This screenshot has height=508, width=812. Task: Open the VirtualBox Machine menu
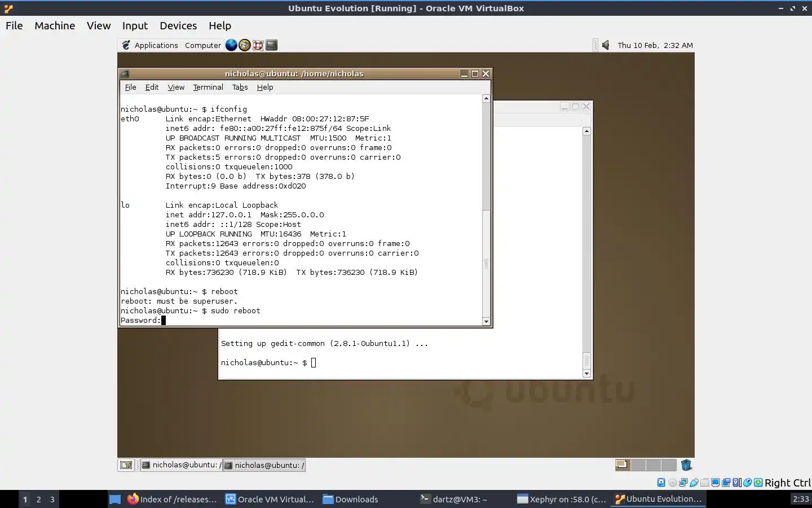(55, 25)
